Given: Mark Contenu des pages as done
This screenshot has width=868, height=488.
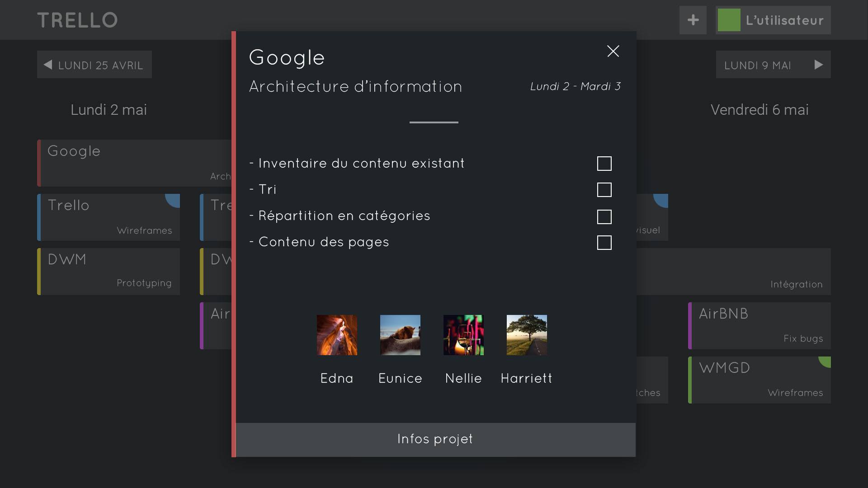Looking at the screenshot, I should (x=604, y=243).
